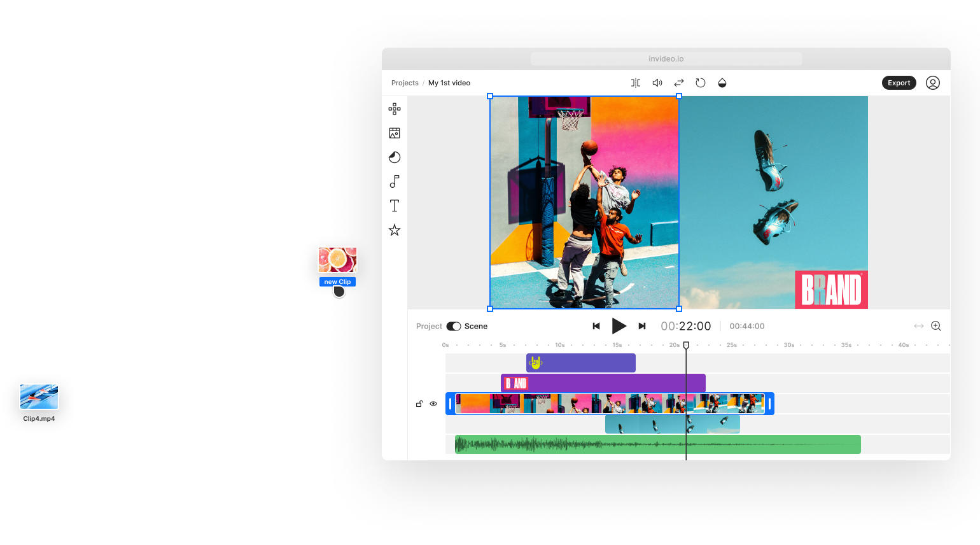
Task: Open the water-drop theme icon
Action: click(x=722, y=83)
